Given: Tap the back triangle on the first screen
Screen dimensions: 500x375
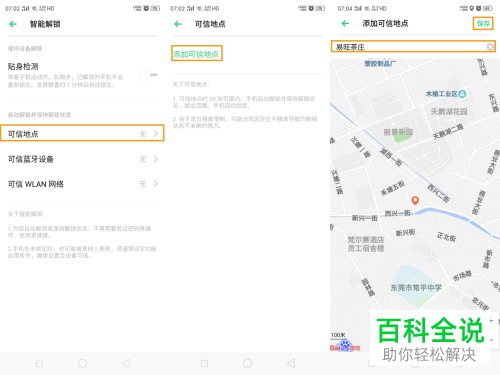Looking at the screenshot, I should (126, 363).
